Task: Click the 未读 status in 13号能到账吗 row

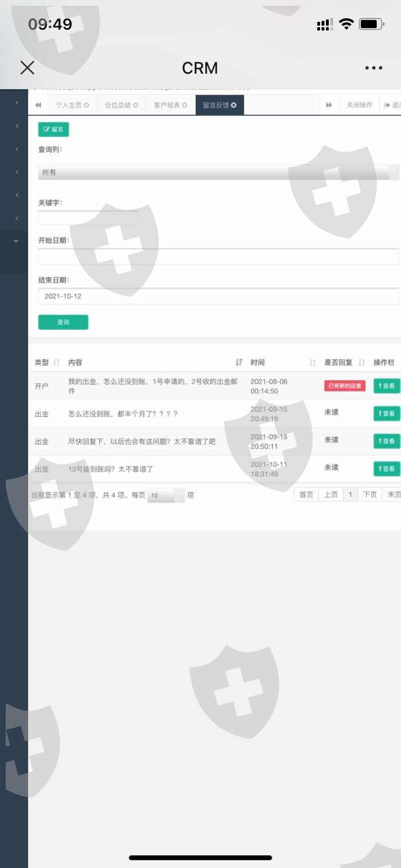Action: tap(331, 468)
